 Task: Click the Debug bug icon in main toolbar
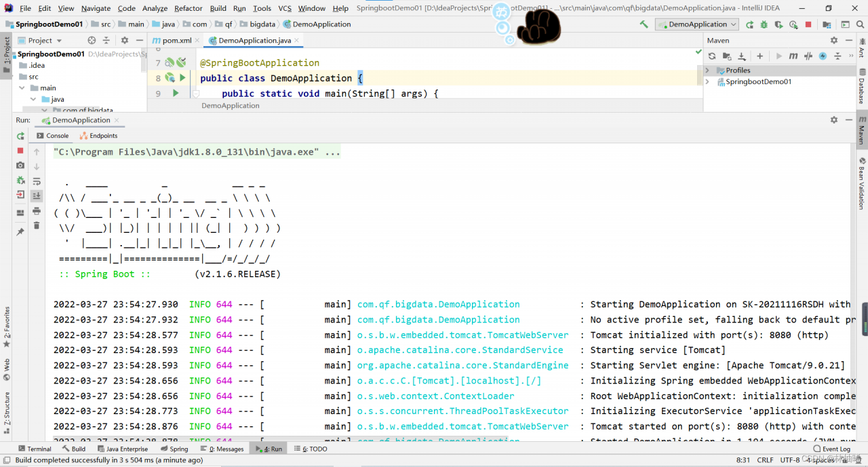[764, 24]
